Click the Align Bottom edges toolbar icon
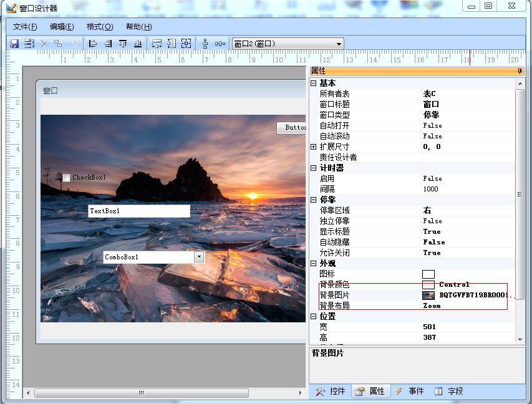 [x=138, y=44]
